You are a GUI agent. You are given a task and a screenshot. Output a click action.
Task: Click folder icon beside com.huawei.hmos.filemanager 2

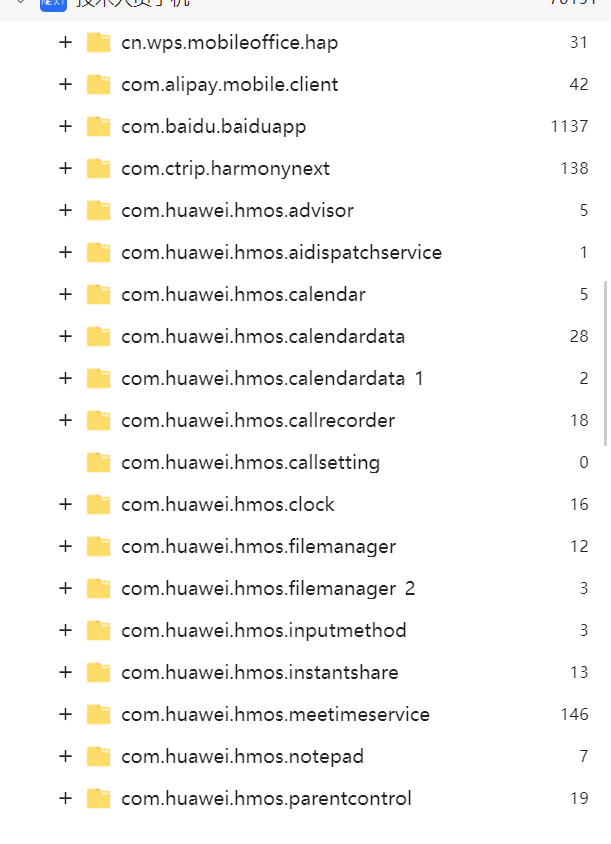pyautogui.click(x=99, y=588)
